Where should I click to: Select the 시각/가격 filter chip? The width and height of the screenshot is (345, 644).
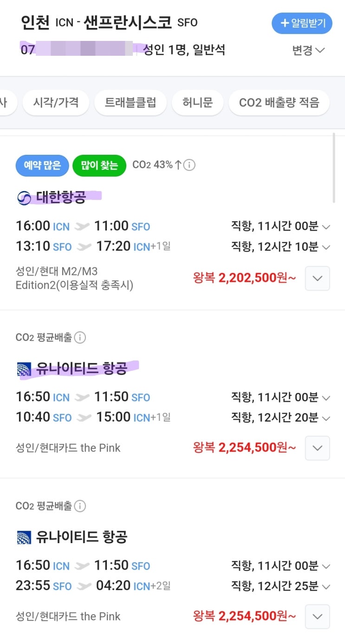[56, 103]
